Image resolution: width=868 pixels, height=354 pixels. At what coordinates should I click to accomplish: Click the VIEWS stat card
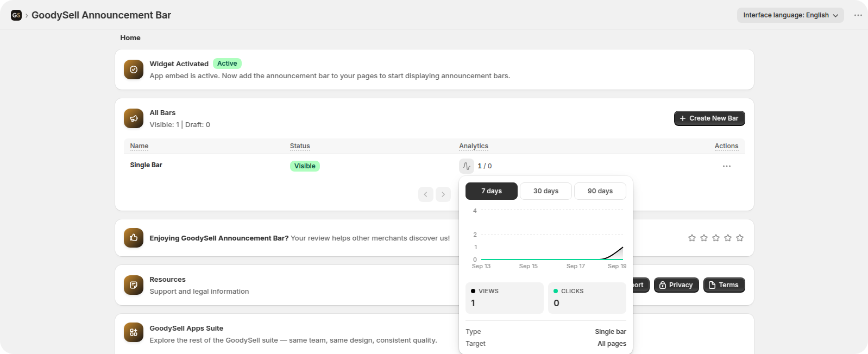pos(505,298)
